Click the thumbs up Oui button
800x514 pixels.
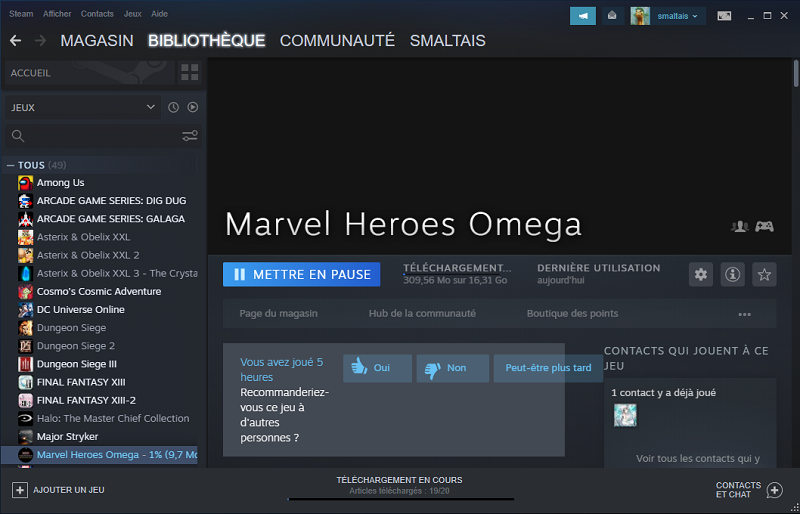pyautogui.click(x=378, y=368)
